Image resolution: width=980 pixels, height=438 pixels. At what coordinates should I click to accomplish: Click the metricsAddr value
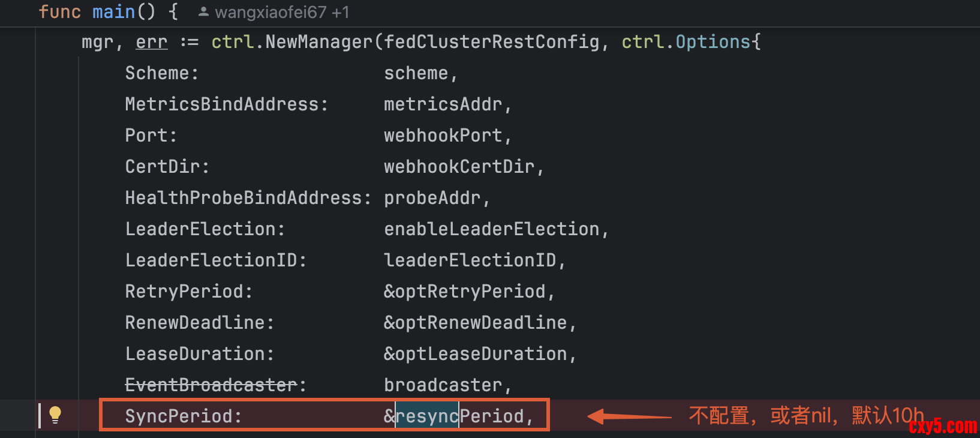pos(443,104)
